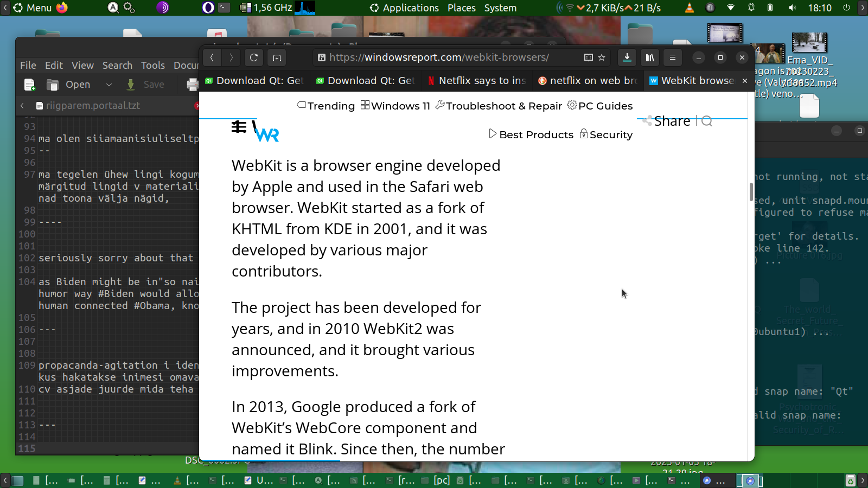Bookmark this page with the star icon
Image resolution: width=868 pixels, height=488 pixels.
(x=602, y=57)
